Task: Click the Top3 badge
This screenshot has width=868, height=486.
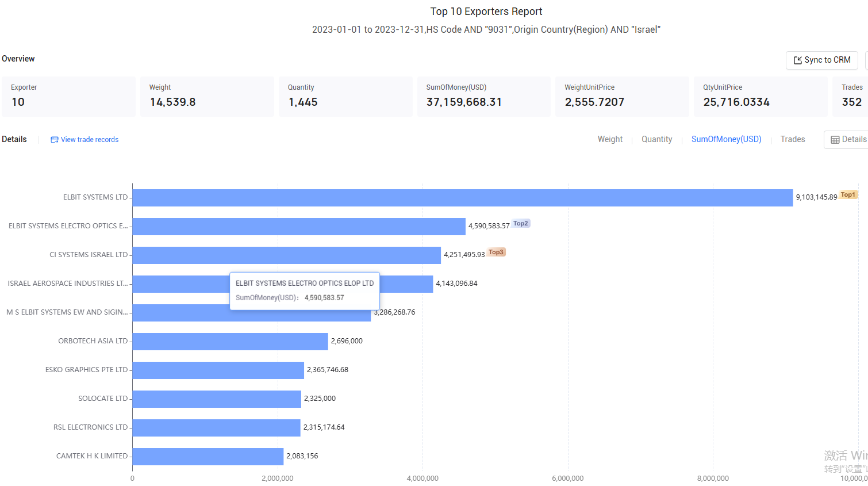Action: tap(496, 252)
